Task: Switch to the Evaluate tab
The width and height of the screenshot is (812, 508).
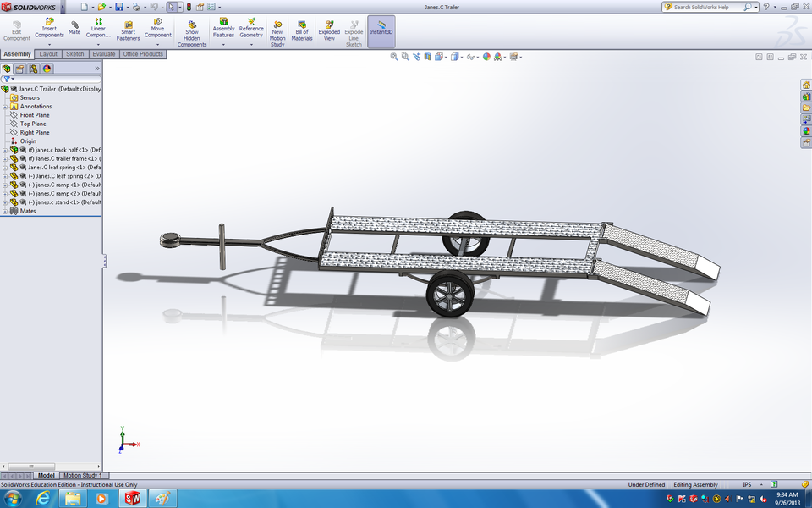Action: 104,54
